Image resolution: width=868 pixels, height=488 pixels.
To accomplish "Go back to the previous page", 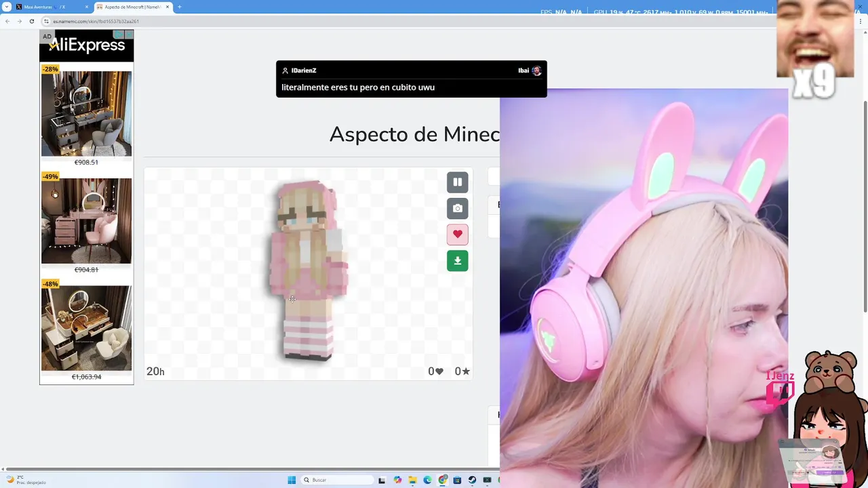I will [7, 21].
